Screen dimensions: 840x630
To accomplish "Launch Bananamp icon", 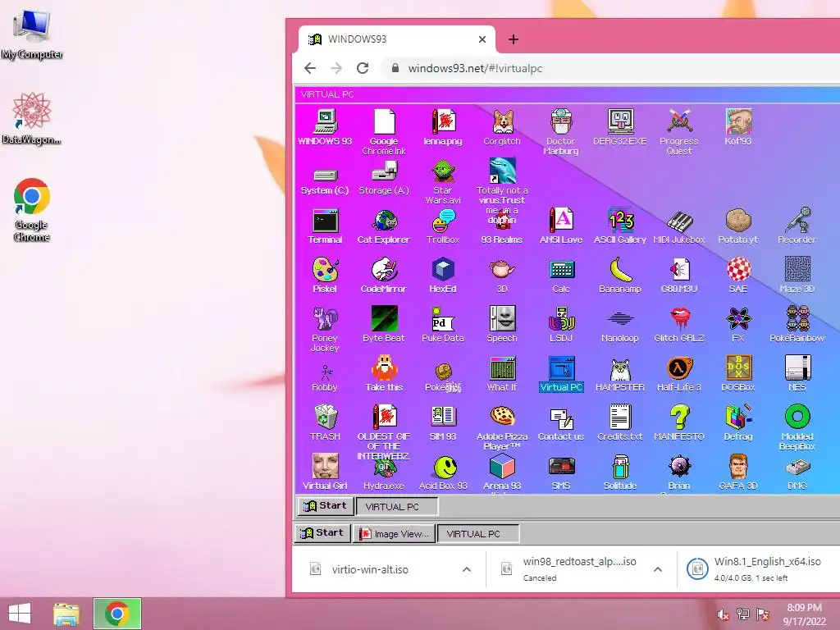I will (x=620, y=276).
